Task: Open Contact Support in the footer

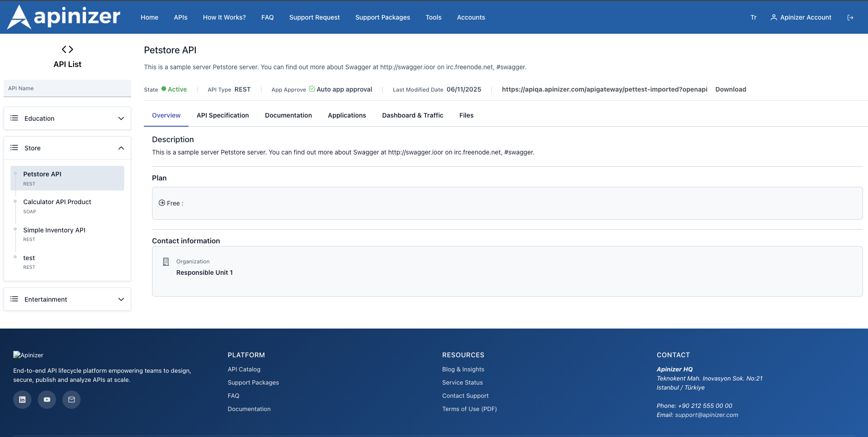Action: click(x=465, y=396)
